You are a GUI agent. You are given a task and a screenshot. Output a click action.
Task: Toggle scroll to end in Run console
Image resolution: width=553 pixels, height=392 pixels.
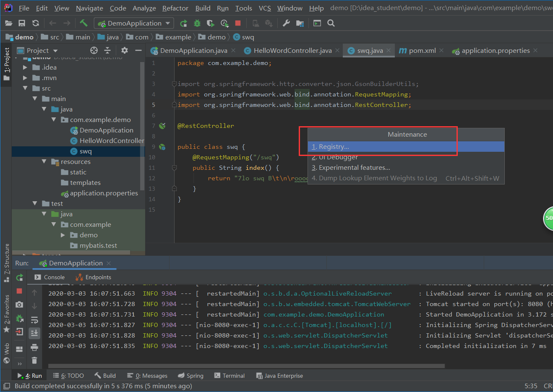coord(34,333)
